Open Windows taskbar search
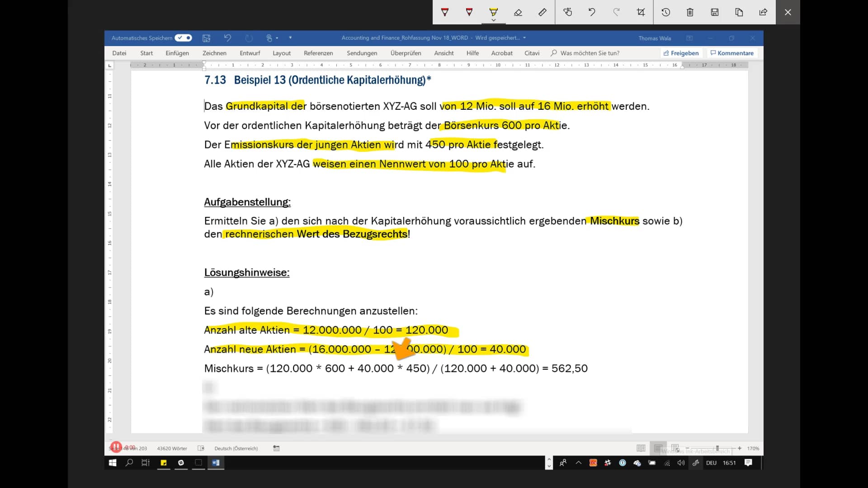This screenshot has width=868, height=488. 129,463
